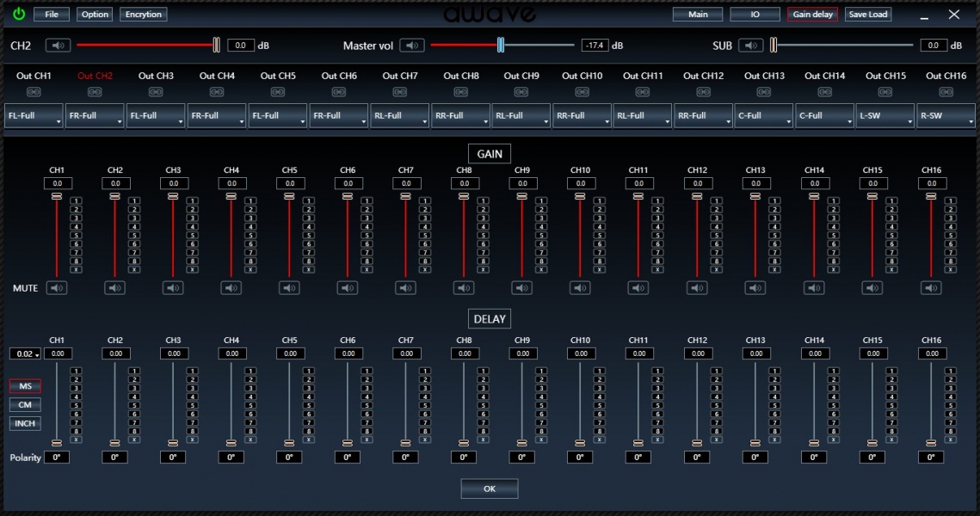The width and height of the screenshot is (980, 516).
Task: Open the File menu
Action: 52,15
